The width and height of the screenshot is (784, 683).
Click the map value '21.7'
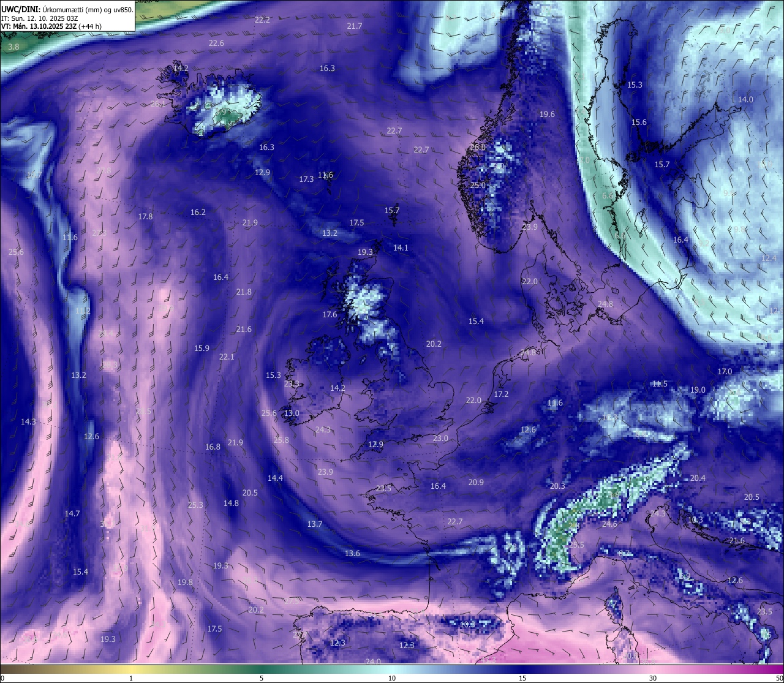coord(354,26)
